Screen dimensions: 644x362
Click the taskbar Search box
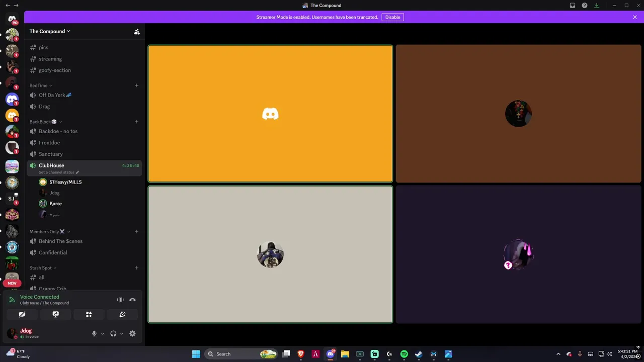tap(242, 354)
